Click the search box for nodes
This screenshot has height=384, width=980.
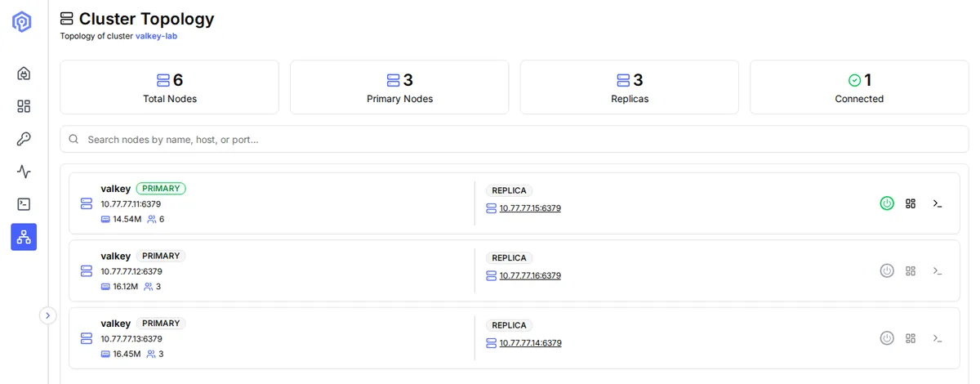point(514,139)
